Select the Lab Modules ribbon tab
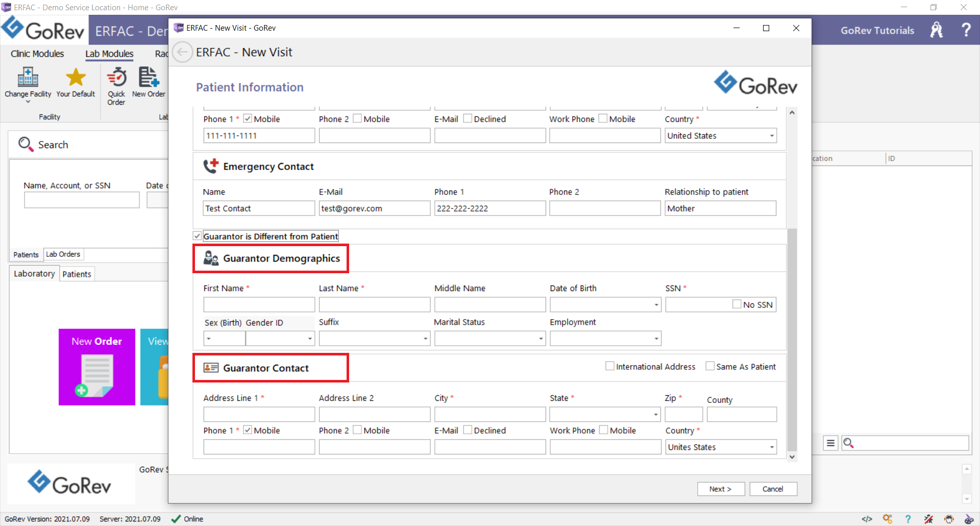980x526 pixels. click(x=109, y=54)
